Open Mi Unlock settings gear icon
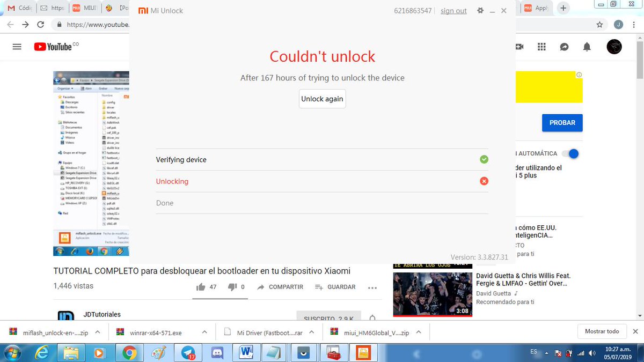Image resolution: width=644 pixels, height=362 pixels. coord(480,11)
